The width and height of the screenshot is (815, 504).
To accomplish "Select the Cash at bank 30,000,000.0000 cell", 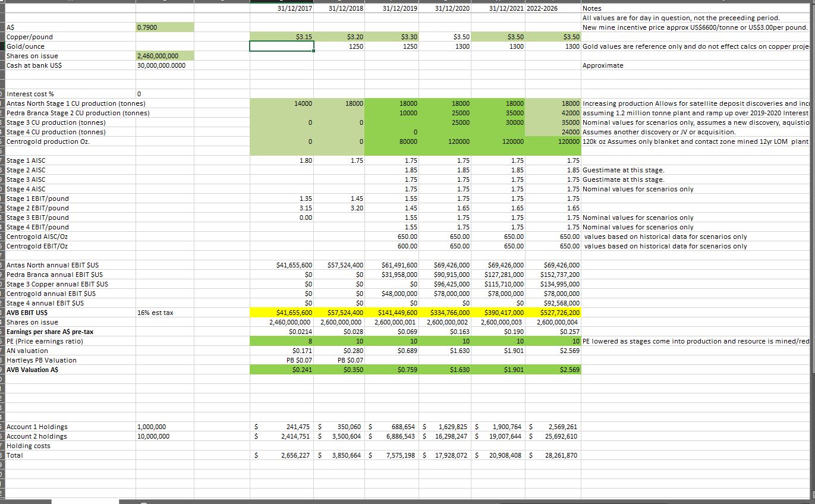I will pos(165,65).
